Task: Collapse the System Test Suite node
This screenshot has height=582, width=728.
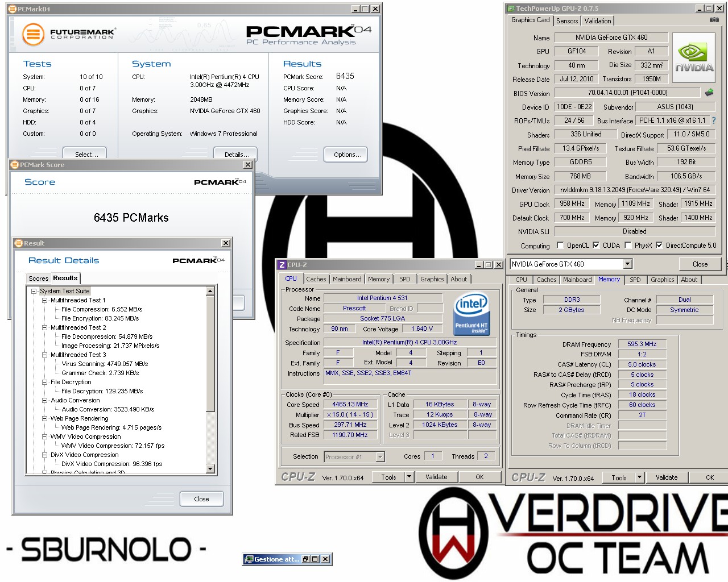Action: [34, 291]
